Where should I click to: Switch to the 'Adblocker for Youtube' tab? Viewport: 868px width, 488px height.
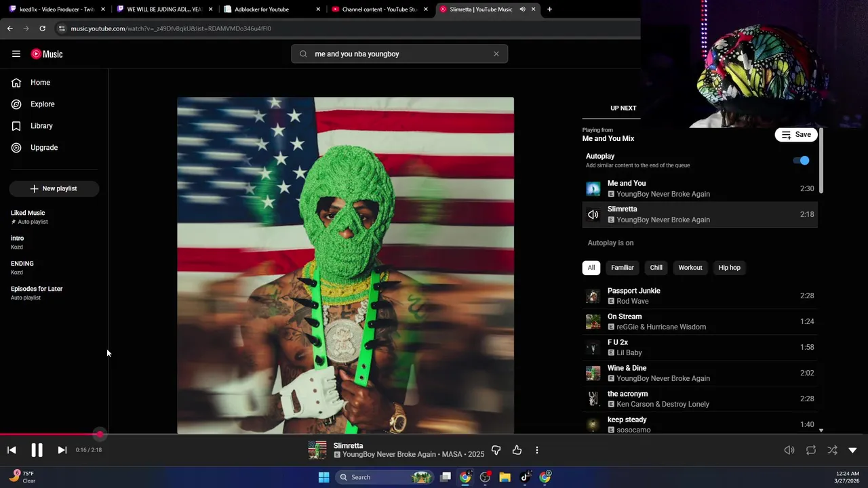tap(271, 9)
